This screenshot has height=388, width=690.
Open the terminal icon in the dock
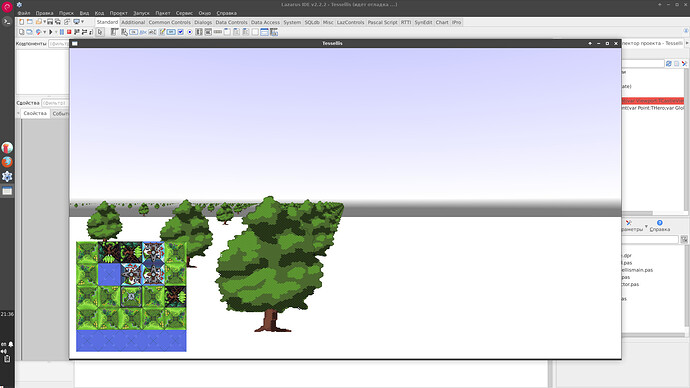click(7, 21)
